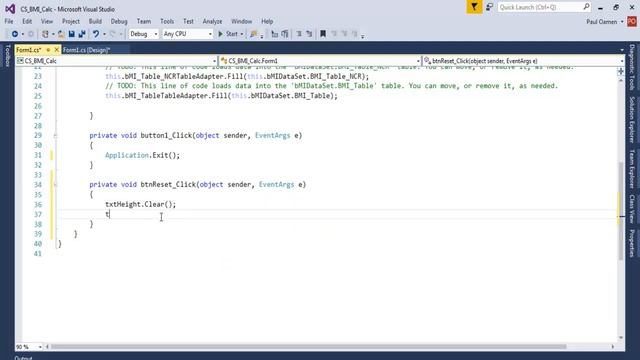Close the Form1.cs tab
640x360 pixels.
[x=57, y=50]
